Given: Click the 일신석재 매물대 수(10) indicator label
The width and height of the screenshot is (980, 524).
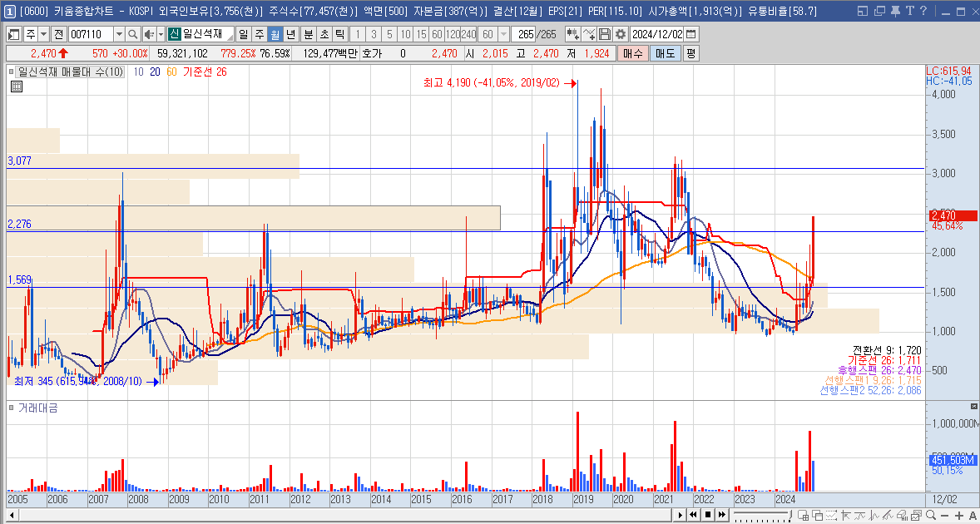Looking at the screenshot, I should pos(72,72).
